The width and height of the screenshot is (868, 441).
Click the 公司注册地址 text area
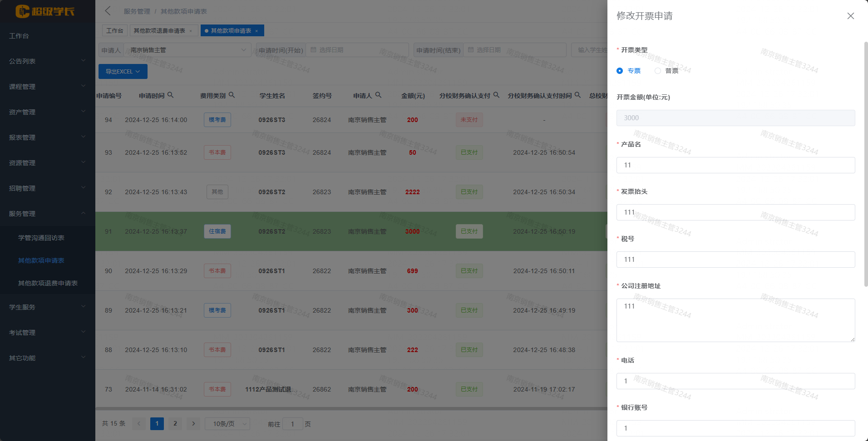tap(735, 320)
